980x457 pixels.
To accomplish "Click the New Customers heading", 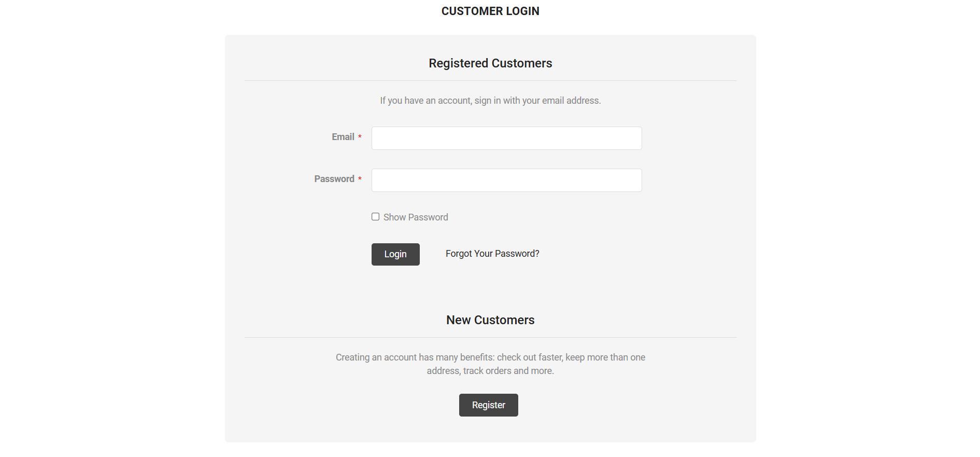I will click(490, 320).
